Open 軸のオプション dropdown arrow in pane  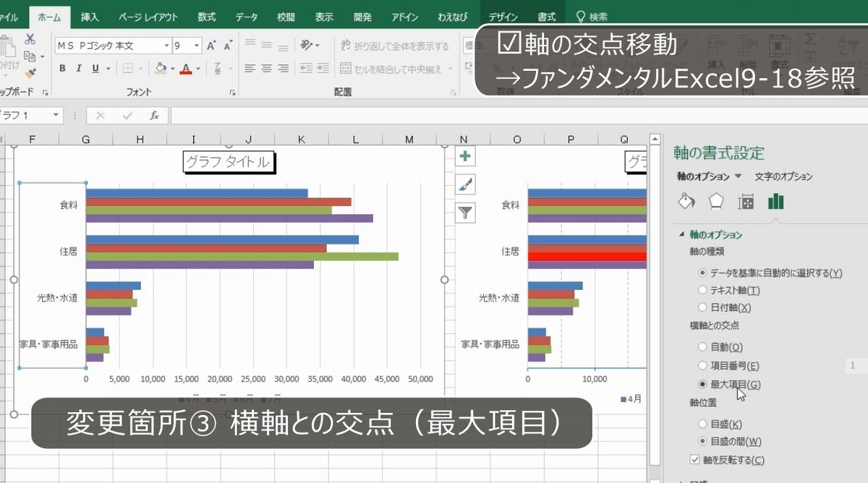[738, 176]
